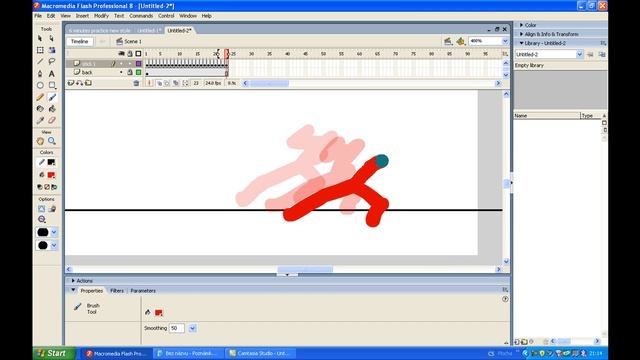Open the File menu
The image size is (640, 360).
(x=38, y=16)
